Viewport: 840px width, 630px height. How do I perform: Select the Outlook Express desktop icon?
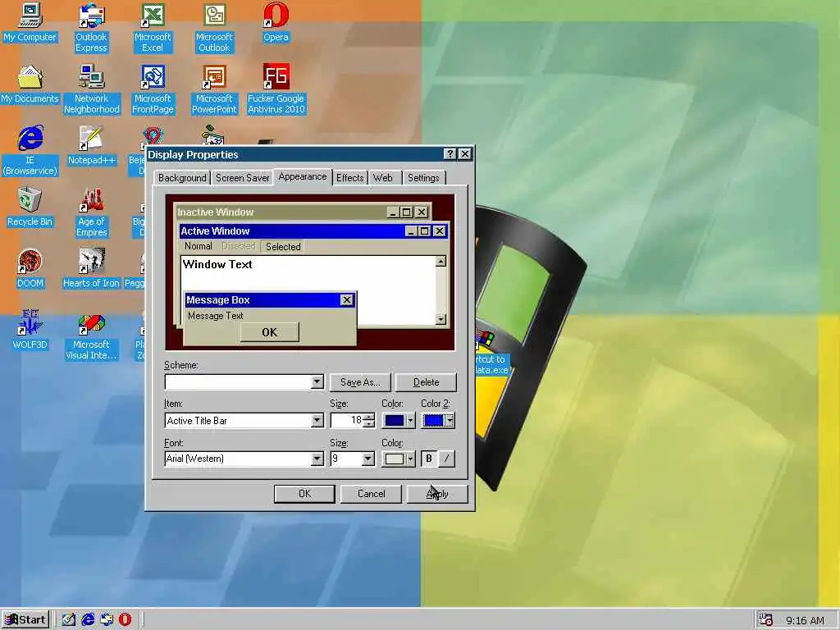pyautogui.click(x=91, y=28)
